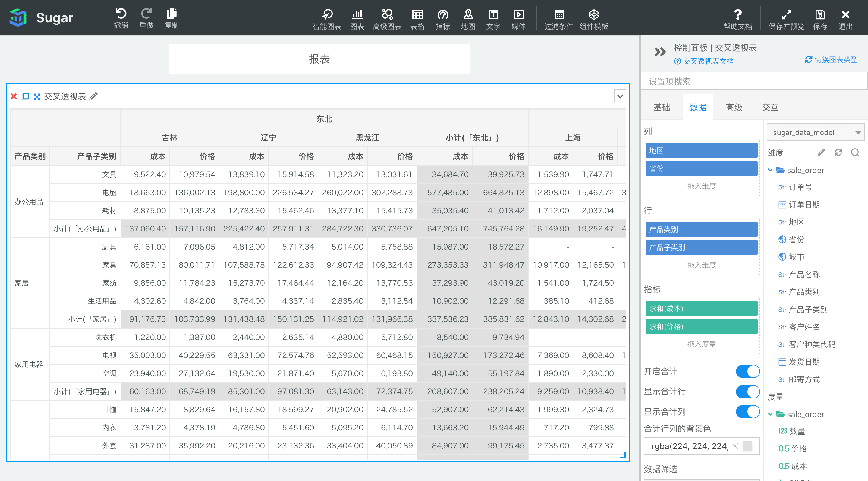Open the Smart Chart (智能图表) tool

pyautogui.click(x=327, y=19)
